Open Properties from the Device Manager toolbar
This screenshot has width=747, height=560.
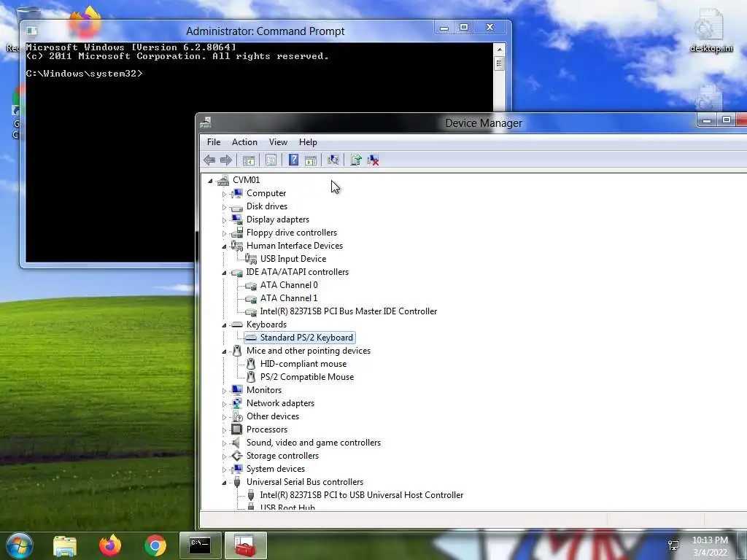coord(271,160)
